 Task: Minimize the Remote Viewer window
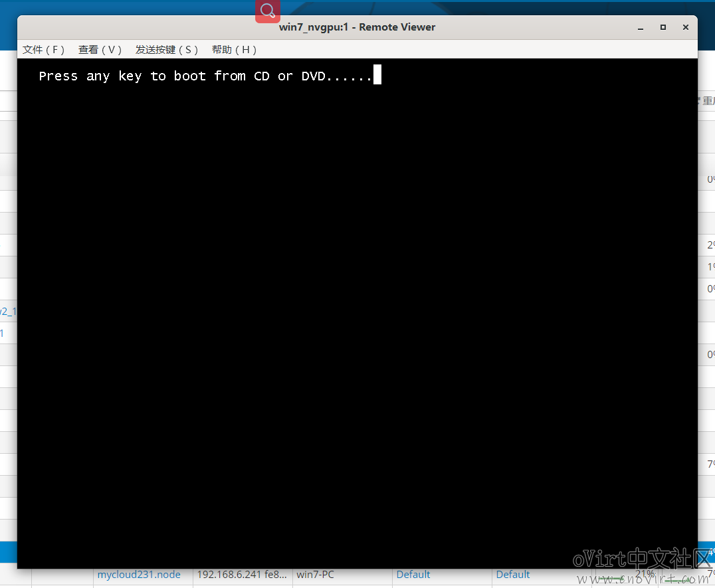point(641,27)
